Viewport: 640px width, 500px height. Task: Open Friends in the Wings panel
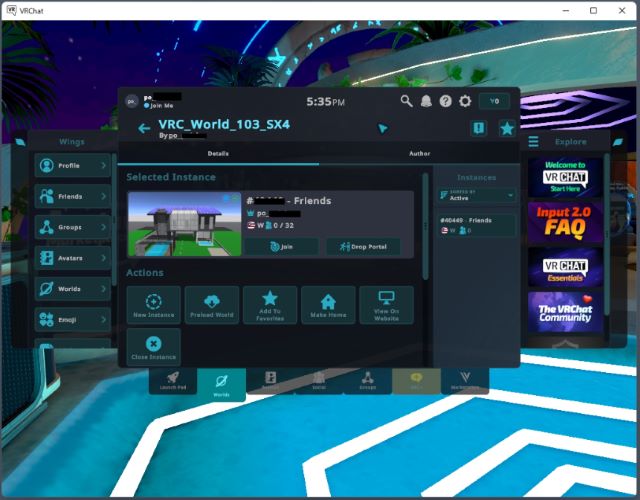pyautogui.click(x=73, y=196)
